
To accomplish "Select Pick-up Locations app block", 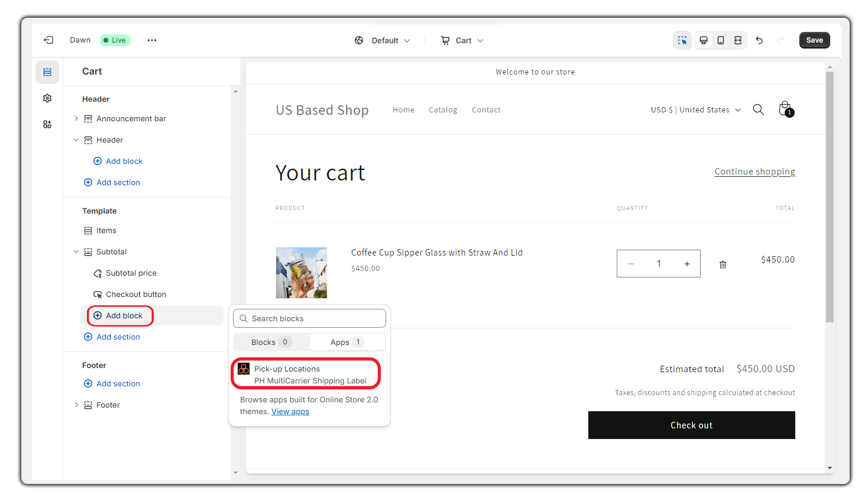I will click(x=306, y=374).
